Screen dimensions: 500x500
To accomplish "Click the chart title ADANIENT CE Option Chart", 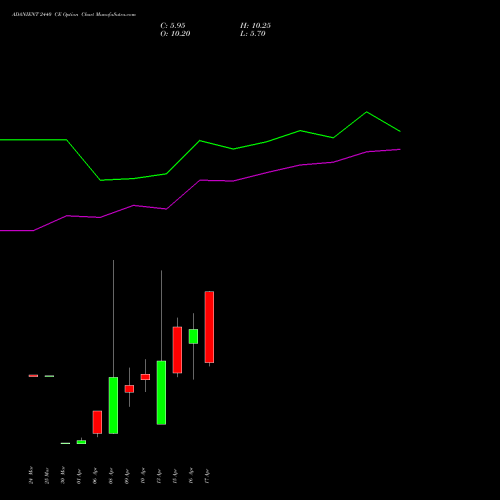I will pos(74,15).
